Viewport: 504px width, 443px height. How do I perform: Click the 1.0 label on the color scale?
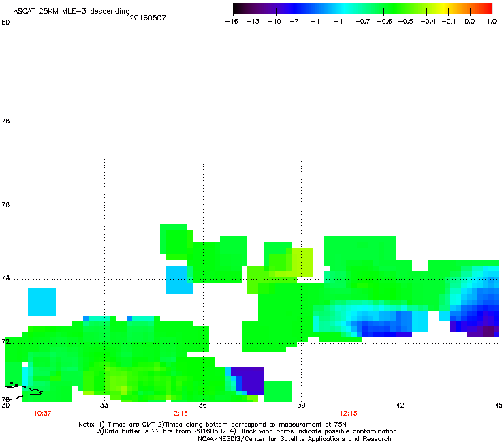tap(492, 22)
